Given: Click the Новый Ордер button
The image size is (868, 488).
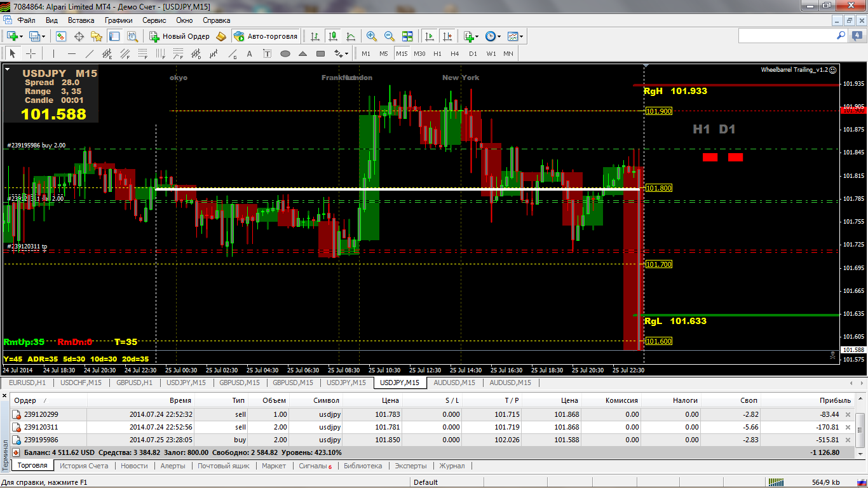Looking at the screenshot, I should pyautogui.click(x=179, y=36).
